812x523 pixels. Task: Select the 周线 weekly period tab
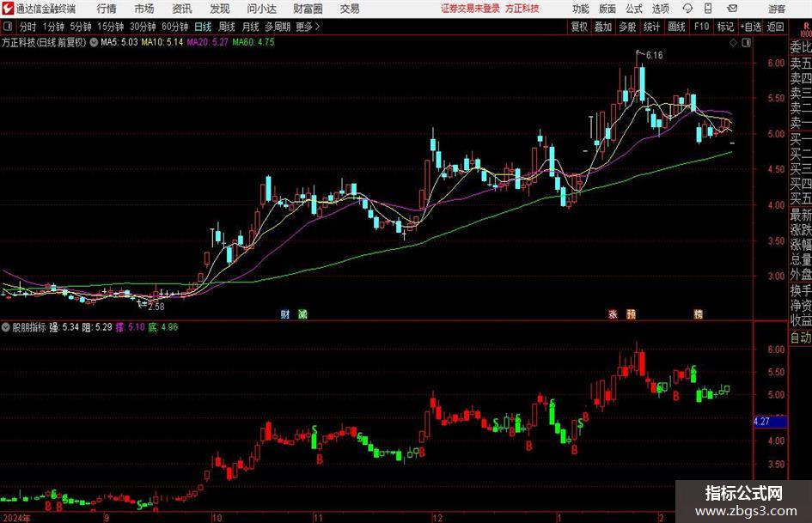point(227,27)
